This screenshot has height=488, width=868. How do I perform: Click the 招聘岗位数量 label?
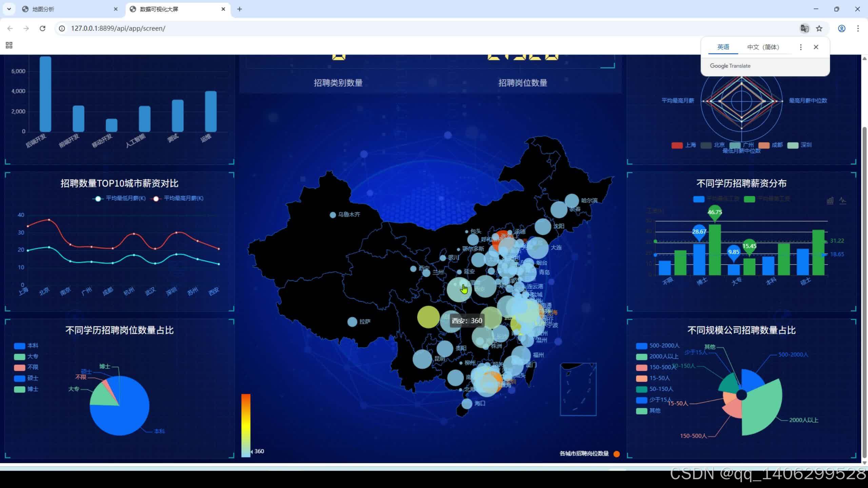[x=522, y=83]
